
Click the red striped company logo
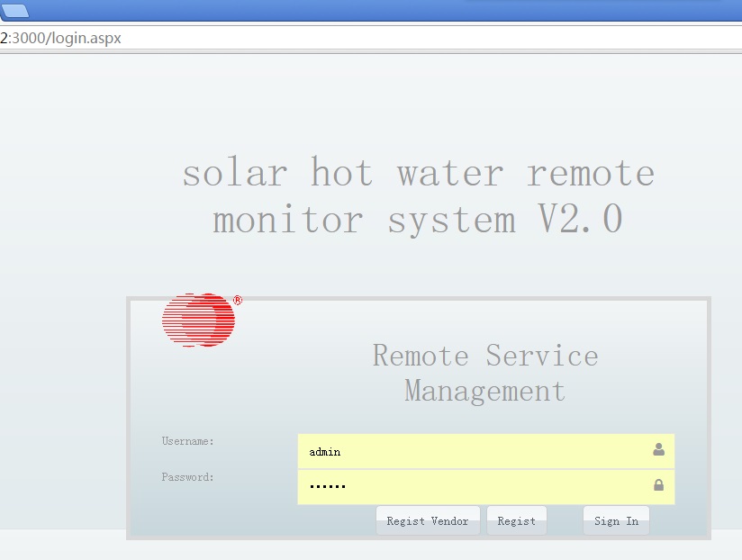(x=198, y=320)
